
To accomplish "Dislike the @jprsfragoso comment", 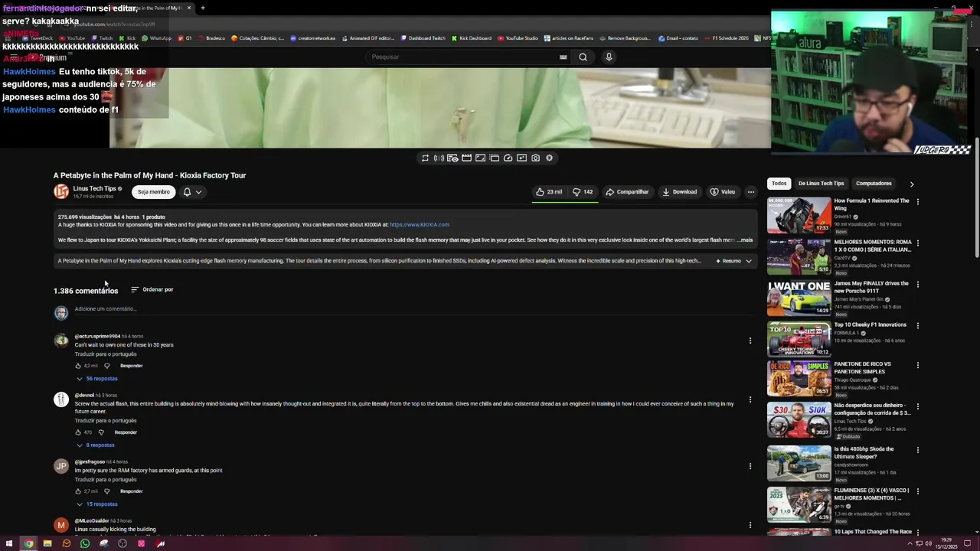I will (x=106, y=491).
